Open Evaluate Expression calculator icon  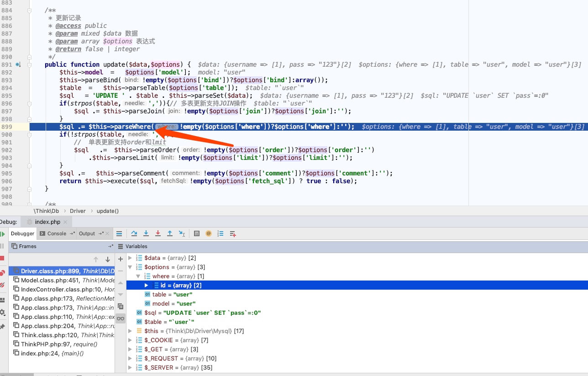click(x=197, y=233)
